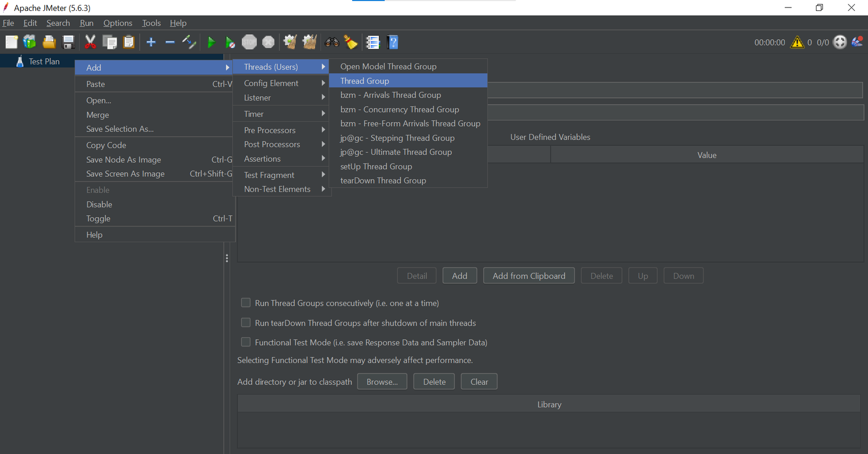868x454 pixels.
Task: Open the File menu
Action: pyautogui.click(x=8, y=23)
